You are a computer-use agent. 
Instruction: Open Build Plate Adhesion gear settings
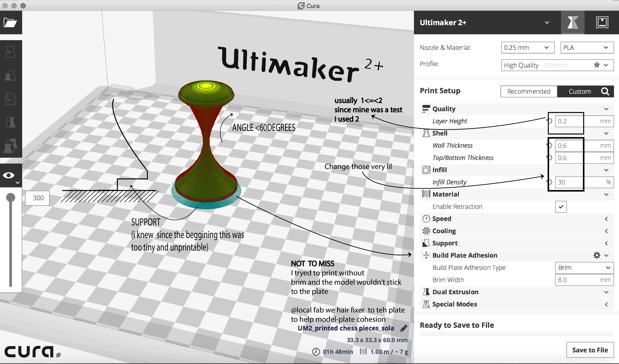coord(597,255)
